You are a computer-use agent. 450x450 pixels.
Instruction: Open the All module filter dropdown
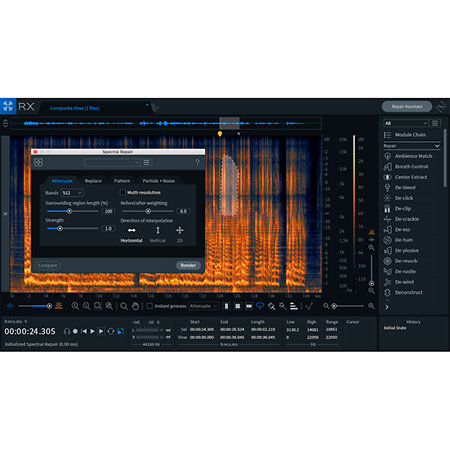406,123
